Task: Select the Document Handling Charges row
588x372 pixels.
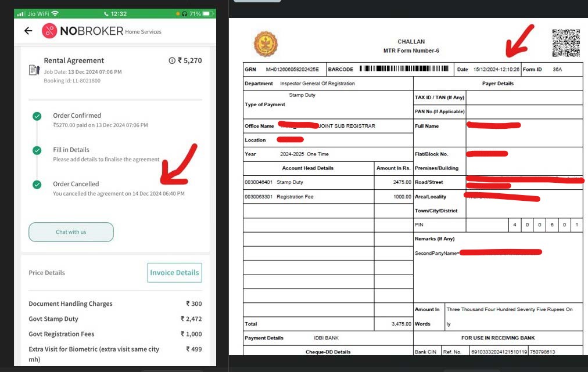Action: coord(116,304)
